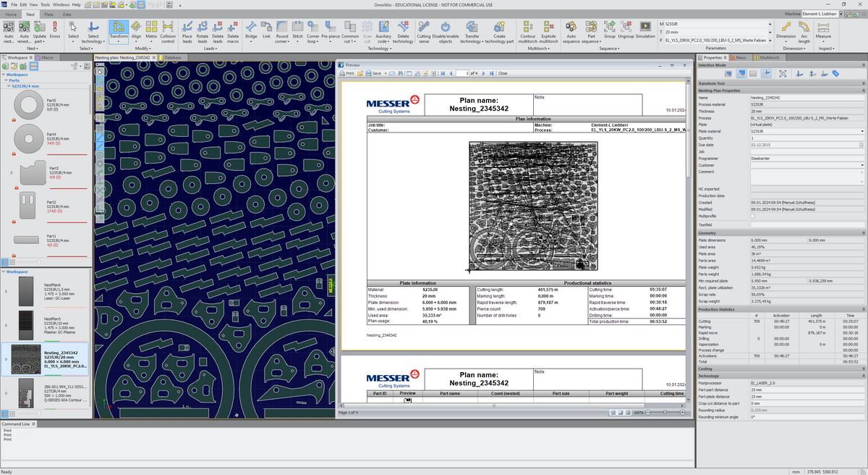Click the Arc length dimension tool

click(x=804, y=32)
